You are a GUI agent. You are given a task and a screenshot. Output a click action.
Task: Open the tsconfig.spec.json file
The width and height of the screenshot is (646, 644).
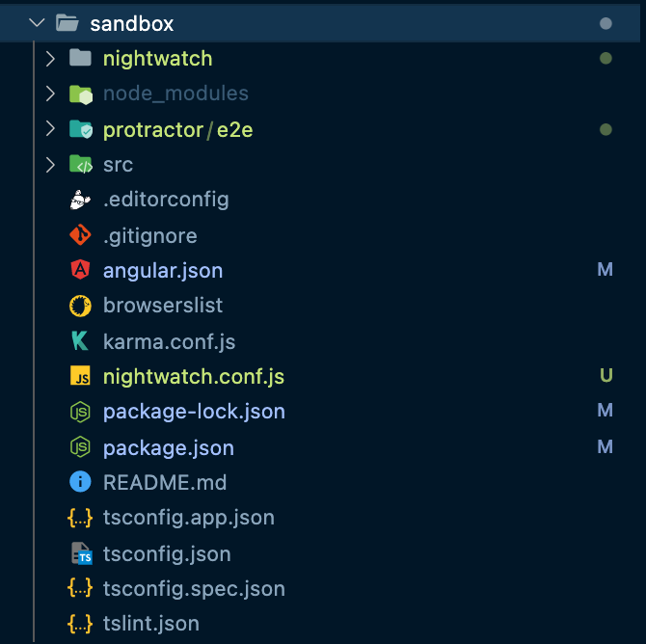(194, 589)
